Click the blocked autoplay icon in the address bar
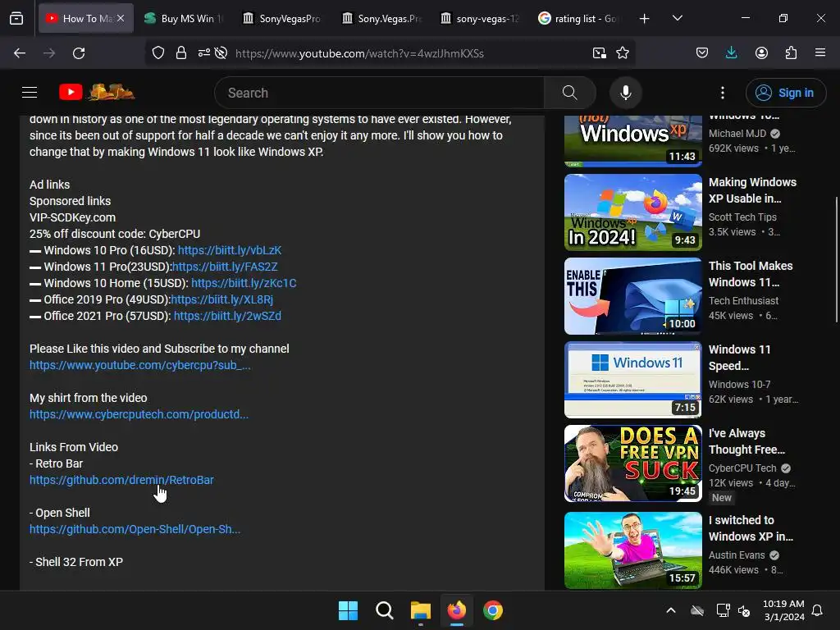 221,53
